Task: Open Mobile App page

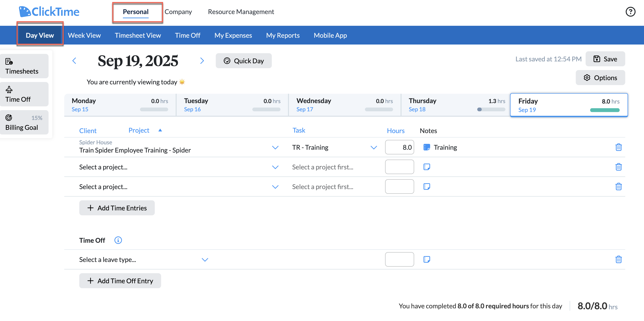Action: pyautogui.click(x=330, y=35)
